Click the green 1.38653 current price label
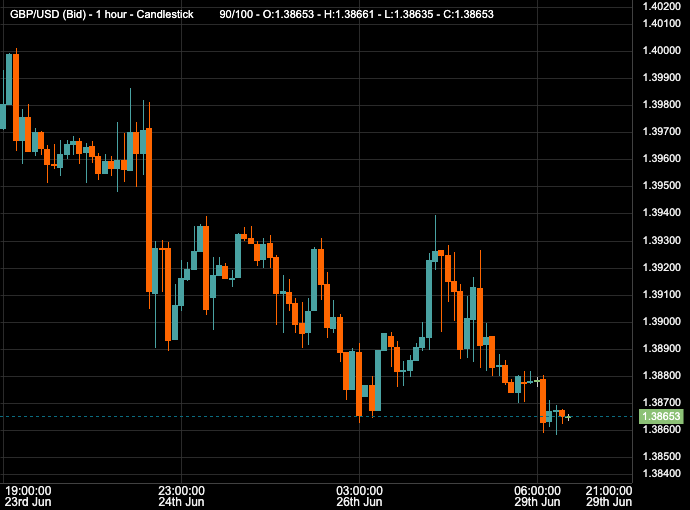Screen dimensions: 690x510 pyautogui.click(x=661, y=416)
